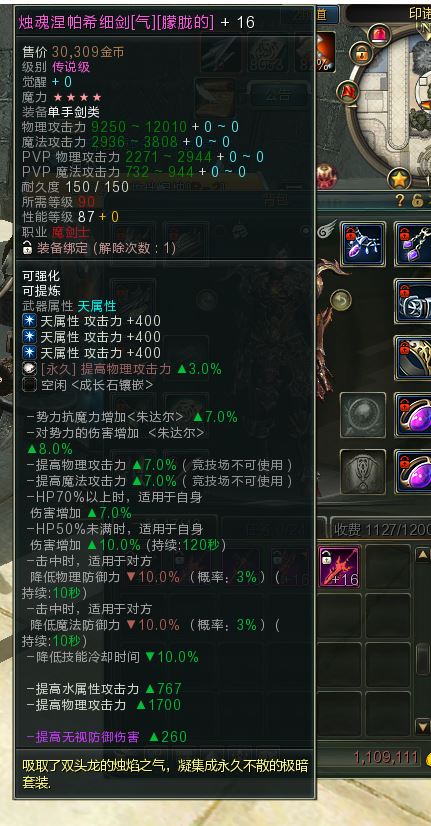The width and height of the screenshot is (431, 826).
Task: Toggle the orange padlock icon beside minimap
Action: (361, 53)
